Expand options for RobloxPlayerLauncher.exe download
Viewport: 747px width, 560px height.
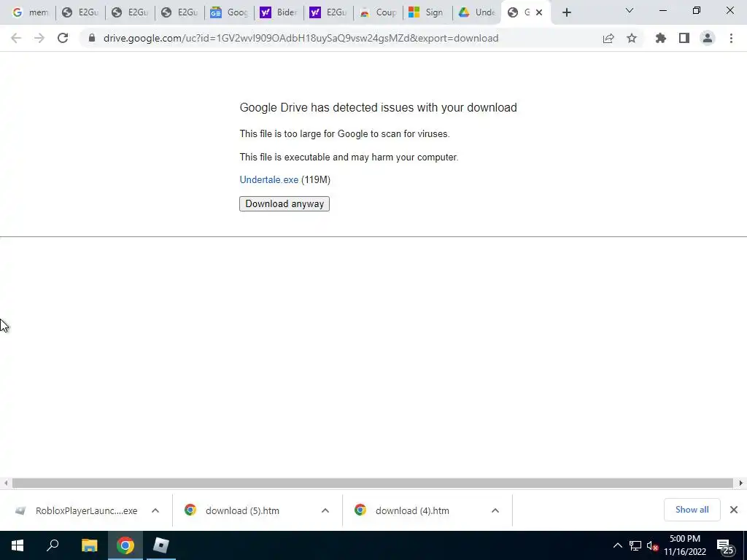[x=155, y=510]
